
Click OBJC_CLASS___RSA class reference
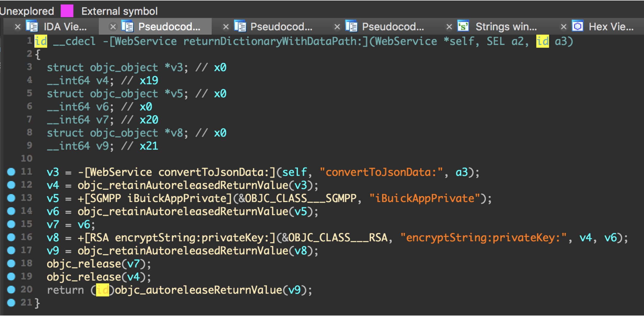[338, 238]
